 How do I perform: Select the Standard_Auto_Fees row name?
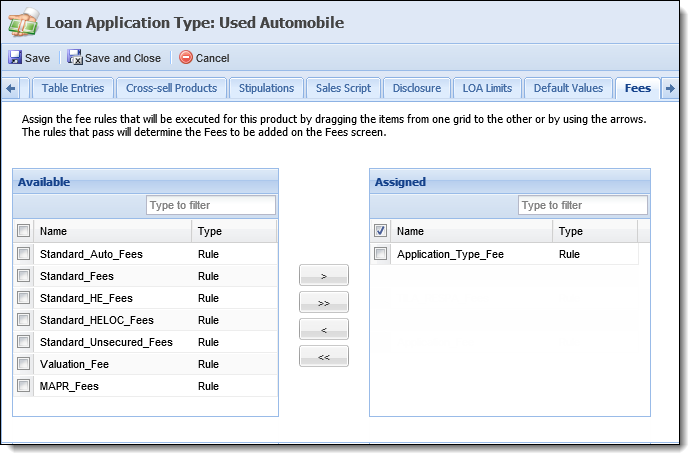tap(91, 254)
